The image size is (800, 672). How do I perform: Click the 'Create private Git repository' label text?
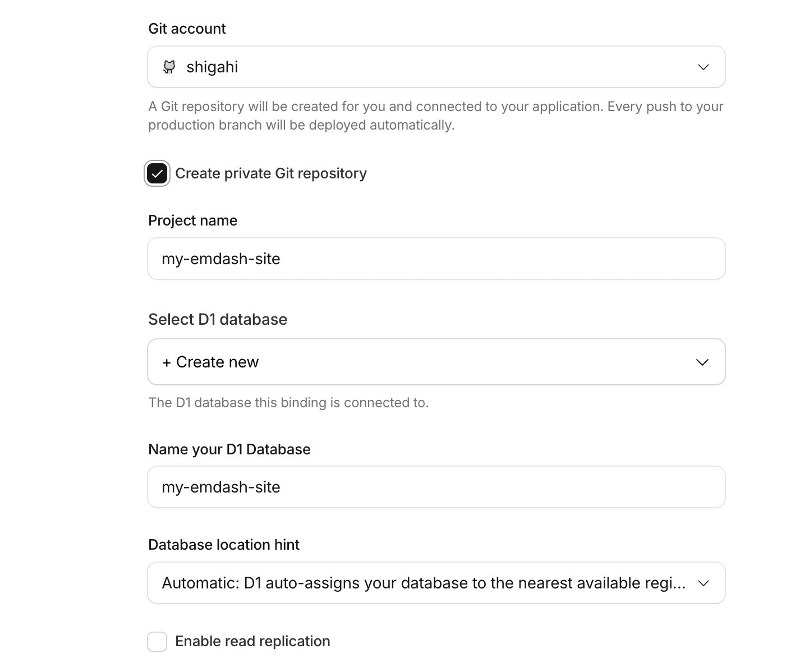coord(271,173)
